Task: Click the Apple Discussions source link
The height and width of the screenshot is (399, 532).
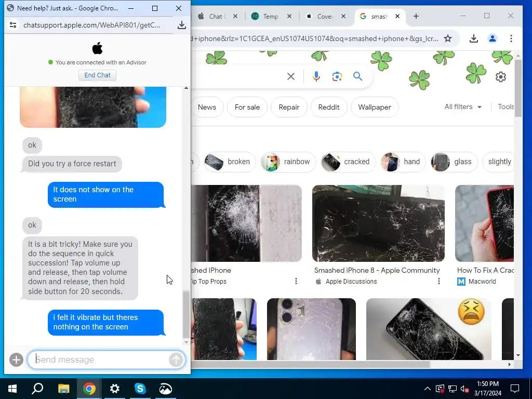Action: [351, 281]
